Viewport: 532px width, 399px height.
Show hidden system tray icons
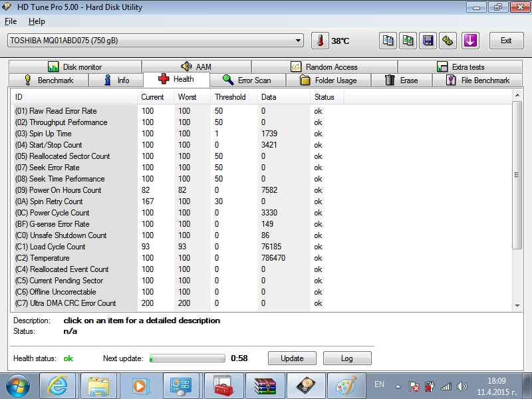click(398, 386)
